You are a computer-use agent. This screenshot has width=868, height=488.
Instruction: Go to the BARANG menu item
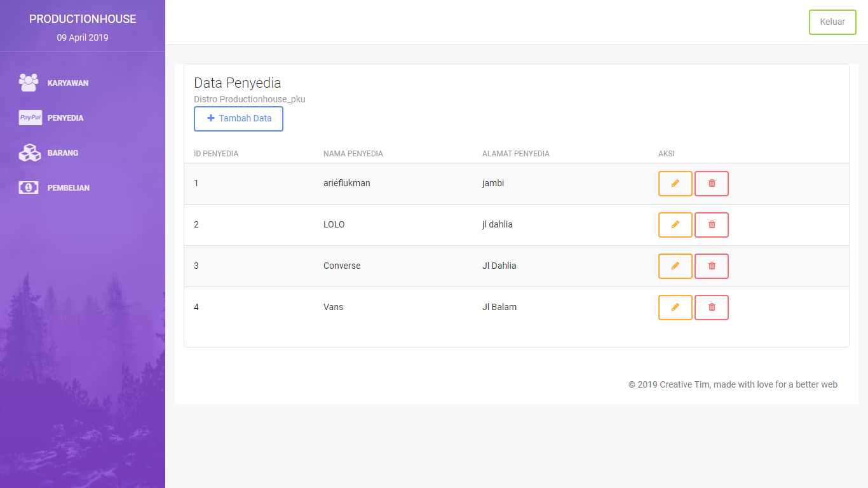pyautogui.click(x=63, y=153)
